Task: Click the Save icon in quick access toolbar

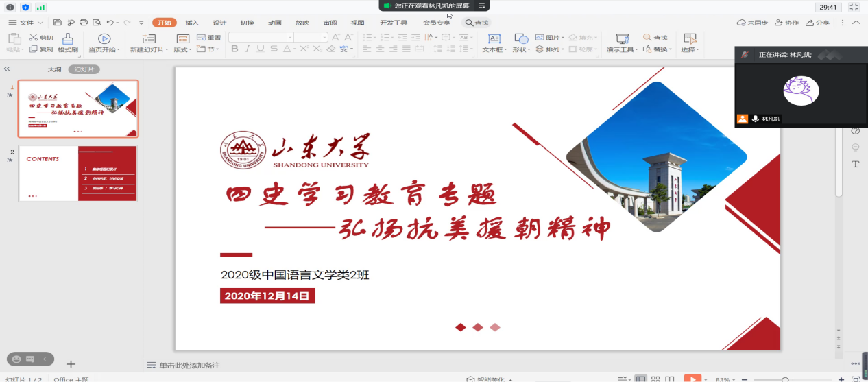Action: point(58,23)
